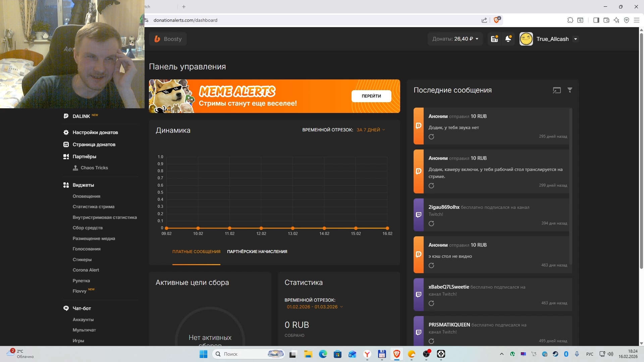This screenshot has width=644, height=362.
Task: Click the 16.02 data point on chart
Action: coord(387,228)
